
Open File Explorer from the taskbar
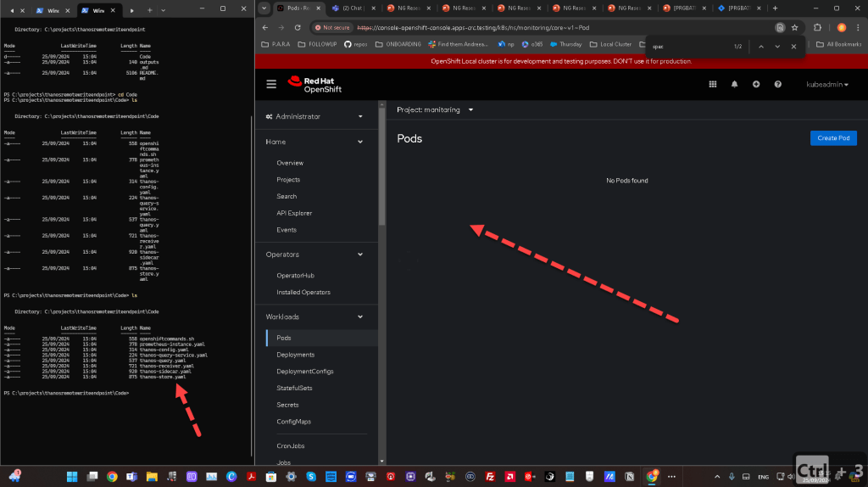152,477
